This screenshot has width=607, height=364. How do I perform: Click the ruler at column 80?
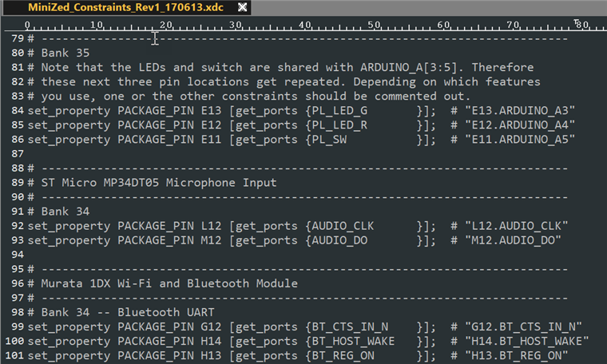pos(582,26)
